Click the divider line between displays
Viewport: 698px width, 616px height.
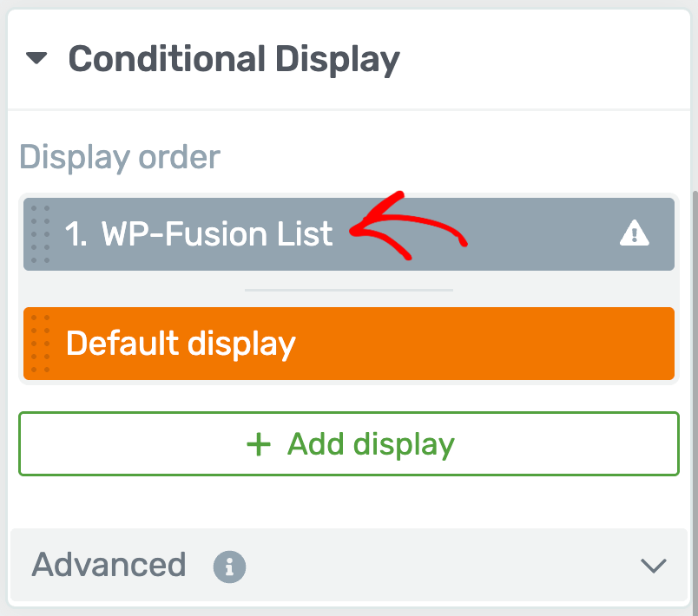[x=349, y=290]
